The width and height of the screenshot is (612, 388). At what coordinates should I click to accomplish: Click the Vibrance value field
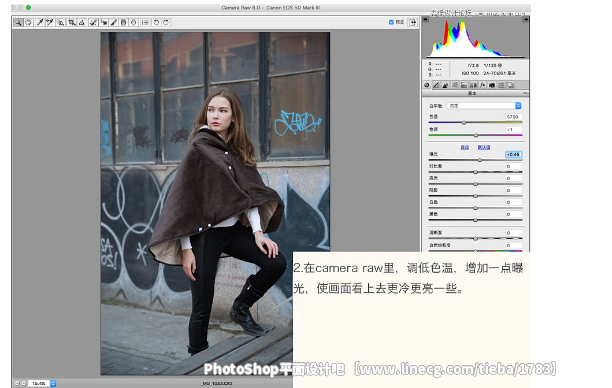tap(513, 246)
